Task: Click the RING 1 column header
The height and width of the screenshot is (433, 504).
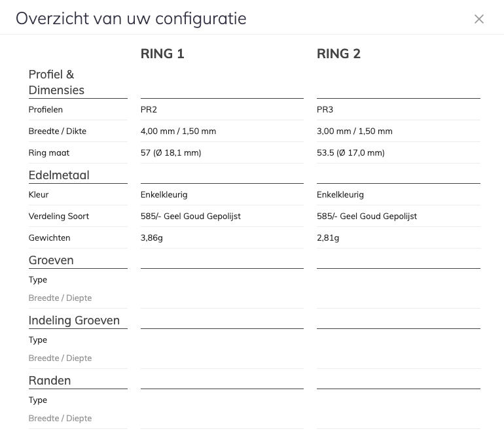Action: 162,54
